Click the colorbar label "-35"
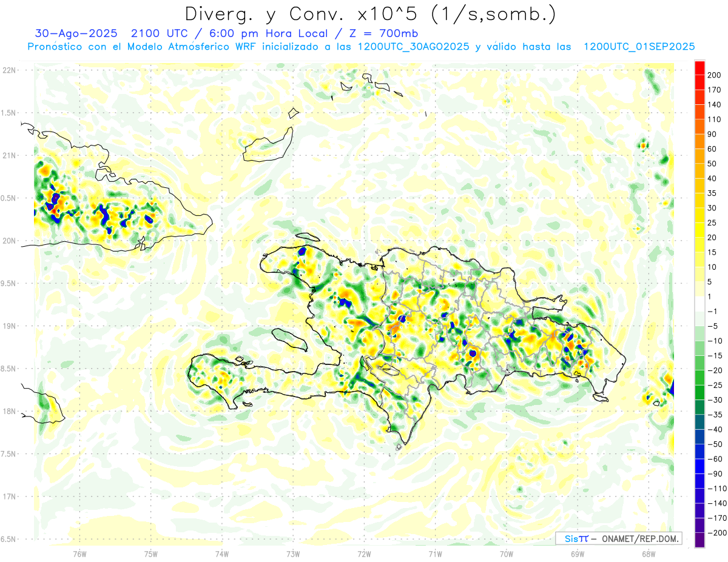Viewport: 728px width, 562px height. click(x=715, y=415)
